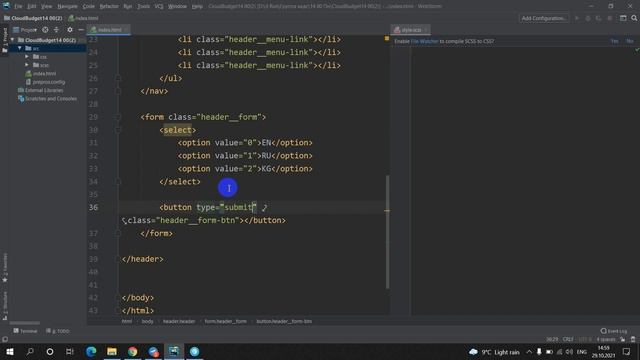Screen dimensions: 640x360
Task: Open File Explorer from the taskbar
Action: 112,351
